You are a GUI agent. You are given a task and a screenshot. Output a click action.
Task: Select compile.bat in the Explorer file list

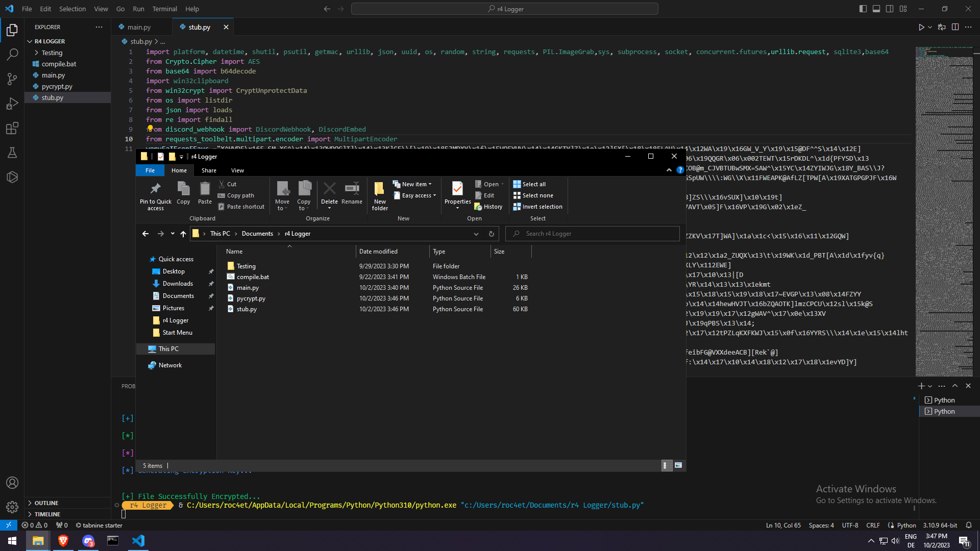253,277
